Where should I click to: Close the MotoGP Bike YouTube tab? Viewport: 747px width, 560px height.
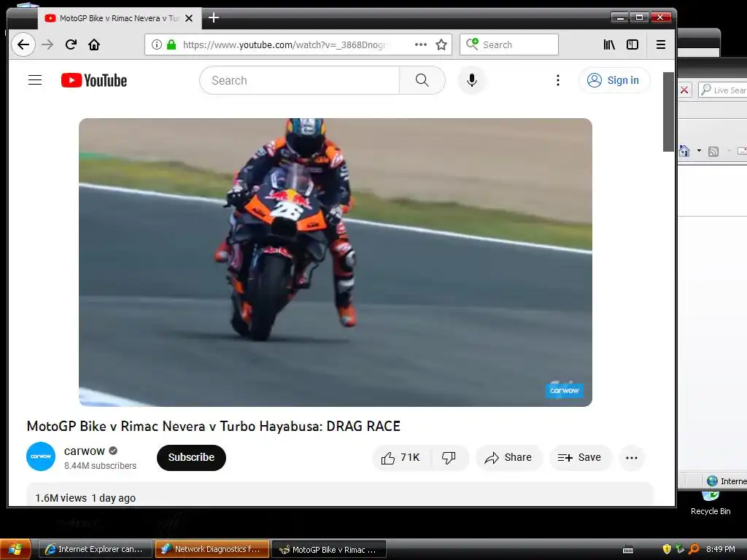(189, 18)
